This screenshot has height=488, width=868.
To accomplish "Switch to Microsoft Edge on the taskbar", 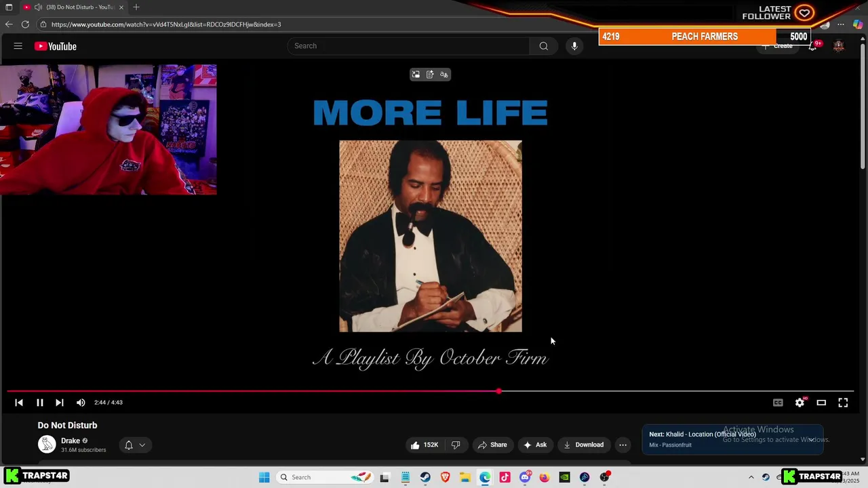I will 485,477.
